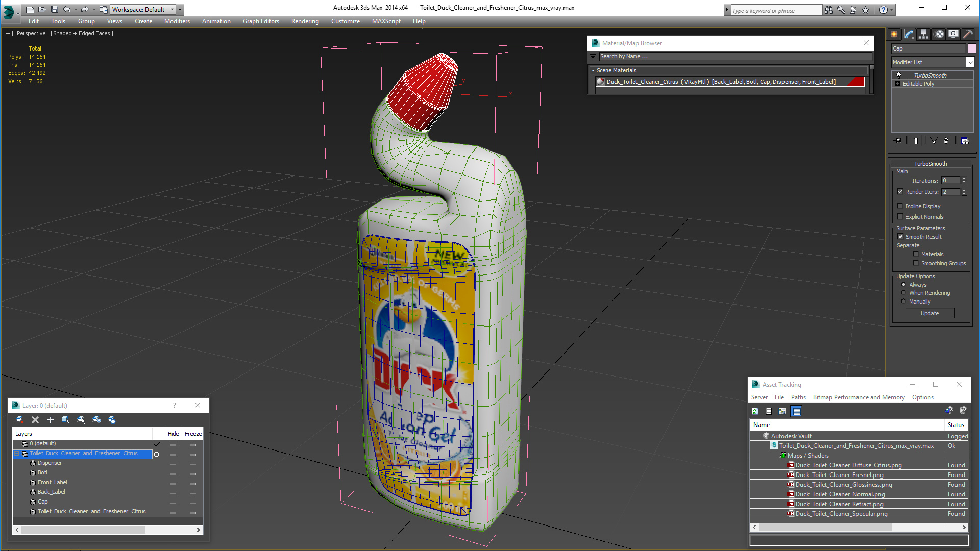The width and height of the screenshot is (980, 551).
Task: Open Material/Map Browser options arrow
Action: point(593,57)
